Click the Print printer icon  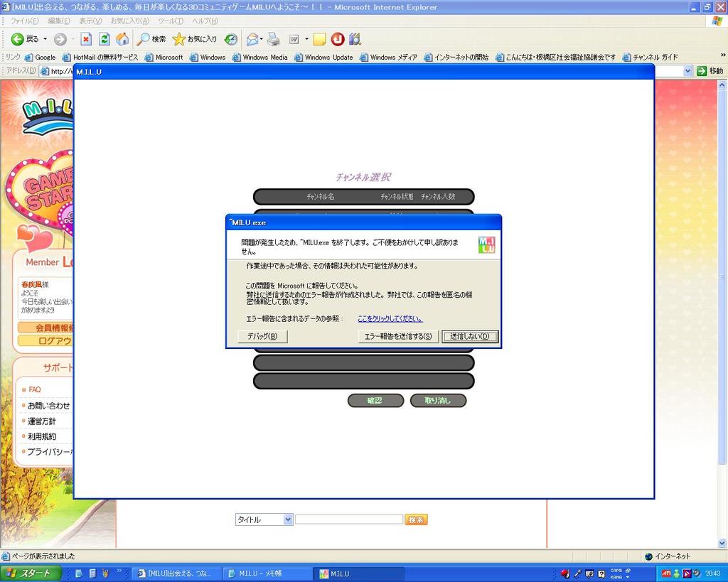[273, 39]
